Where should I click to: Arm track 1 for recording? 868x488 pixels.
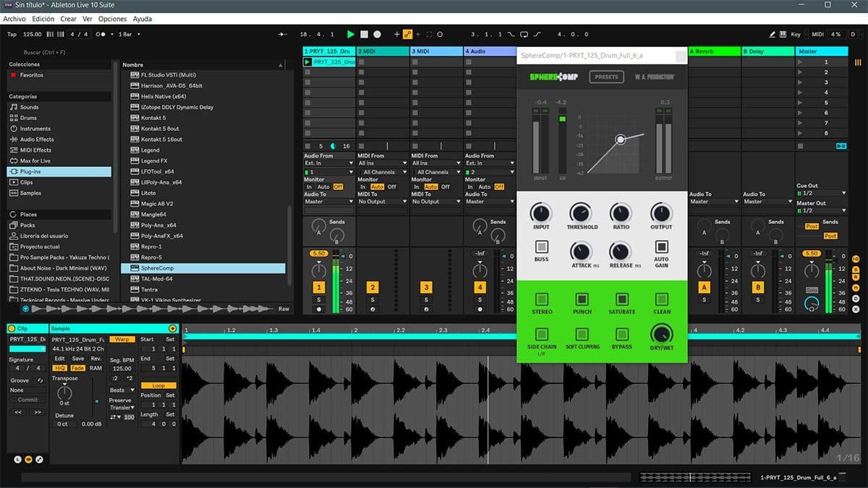[x=319, y=309]
